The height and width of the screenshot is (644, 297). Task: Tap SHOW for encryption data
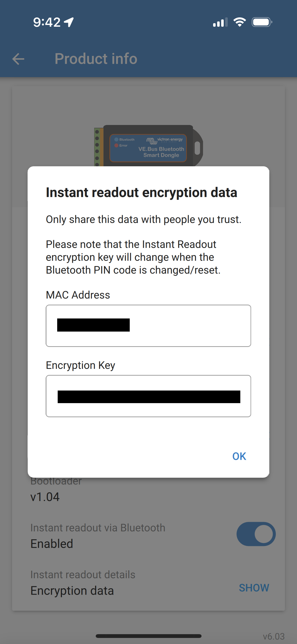pos(254,588)
